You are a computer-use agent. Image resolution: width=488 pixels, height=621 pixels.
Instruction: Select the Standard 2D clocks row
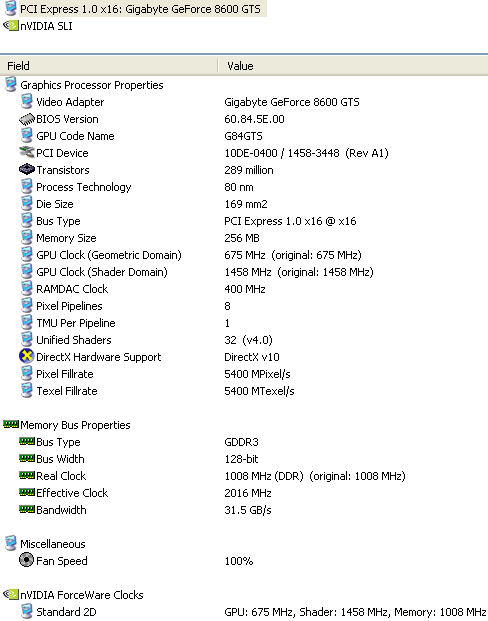(x=244, y=612)
